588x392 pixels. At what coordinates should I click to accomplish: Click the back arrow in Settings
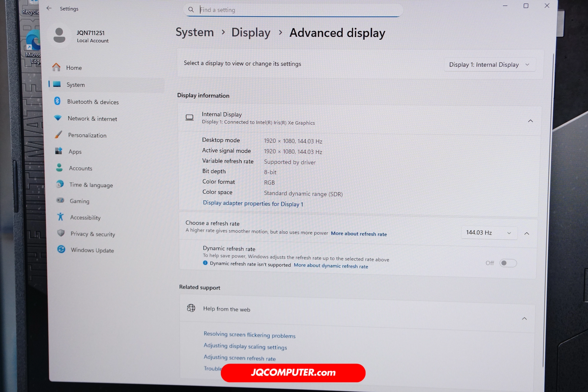[49, 8]
